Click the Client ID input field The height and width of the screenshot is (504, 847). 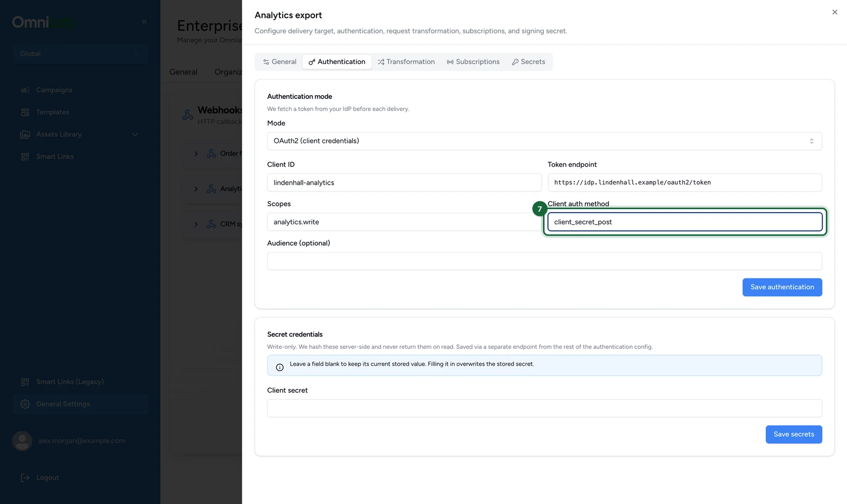click(x=404, y=183)
